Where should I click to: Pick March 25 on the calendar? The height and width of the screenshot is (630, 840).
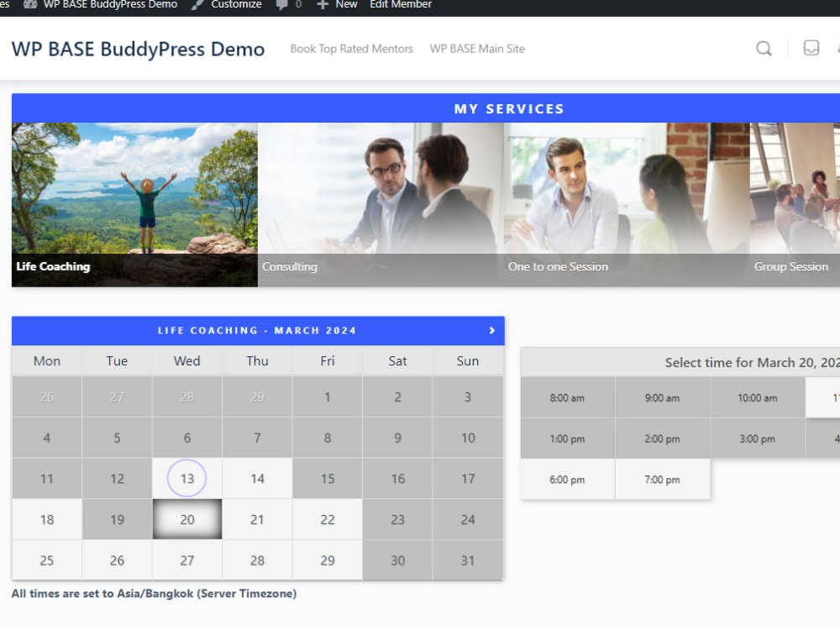point(46,560)
